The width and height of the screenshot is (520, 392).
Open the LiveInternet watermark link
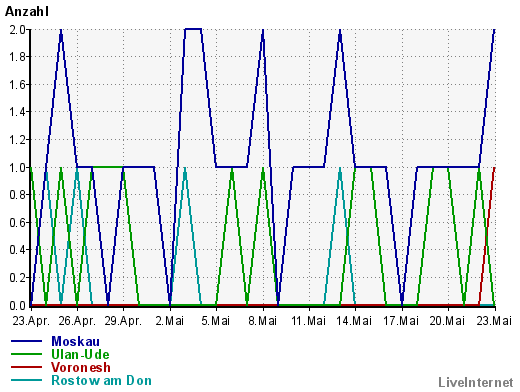click(476, 382)
